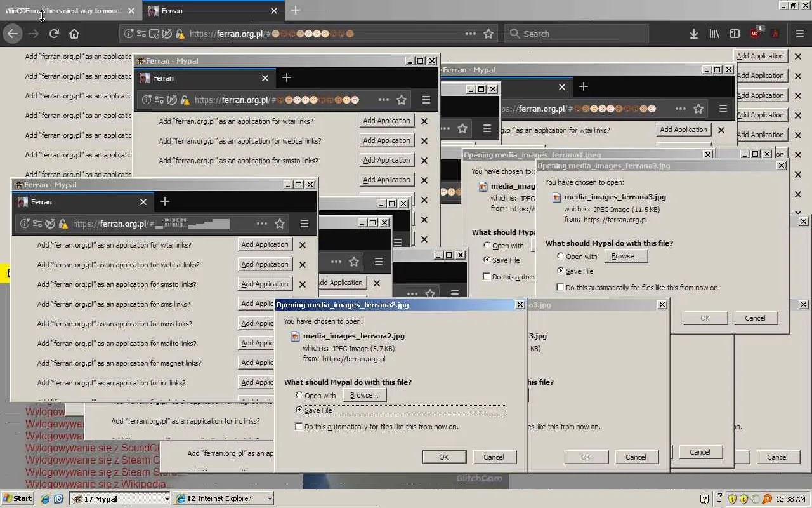The width and height of the screenshot is (812, 508).
Task: Open the page actions (…) menu in the front-left Mypal window
Action: pyautogui.click(x=262, y=224)
